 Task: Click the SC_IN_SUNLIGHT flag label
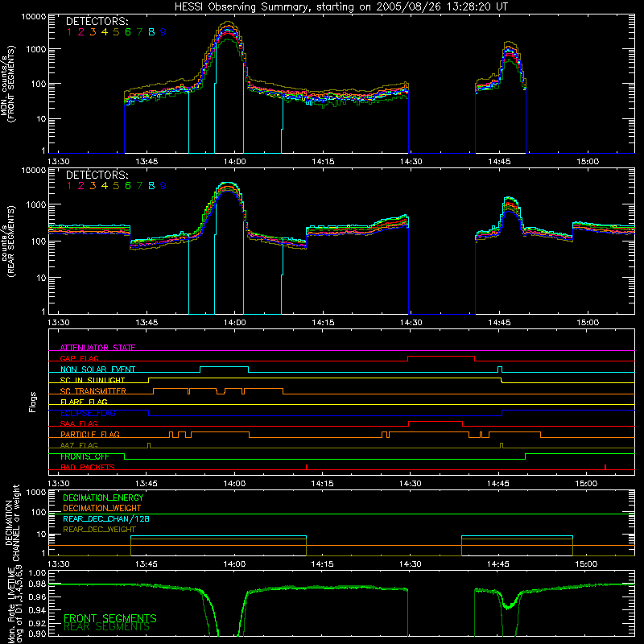click(x=93, y=380)
